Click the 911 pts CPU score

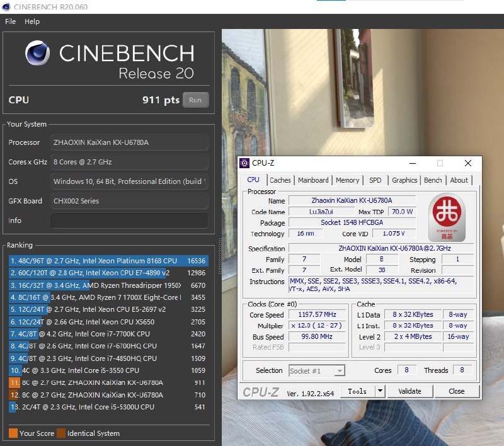[161, 100]
